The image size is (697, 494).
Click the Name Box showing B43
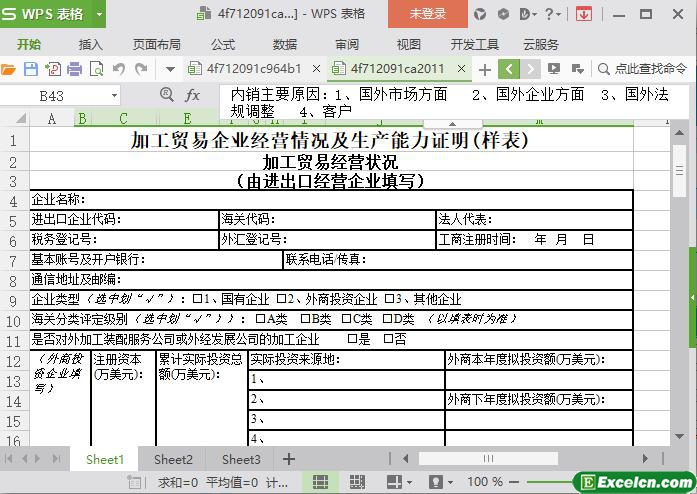pyautogui.click(x=53, y=96)
